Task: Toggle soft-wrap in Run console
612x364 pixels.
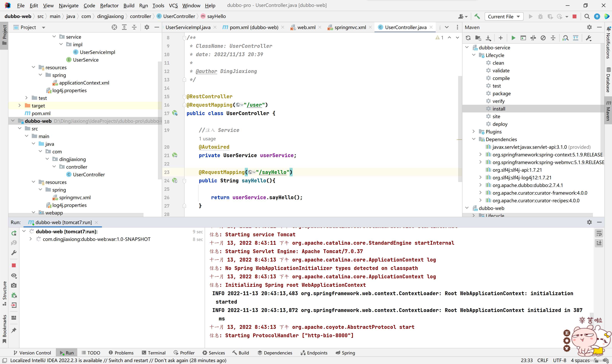Action: tap(599, 233)
